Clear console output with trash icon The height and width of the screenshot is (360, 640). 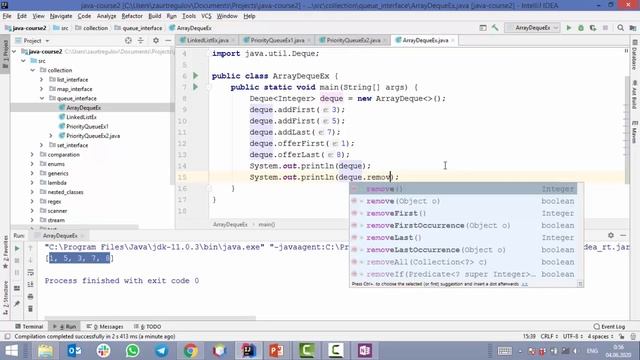point(30,309)
